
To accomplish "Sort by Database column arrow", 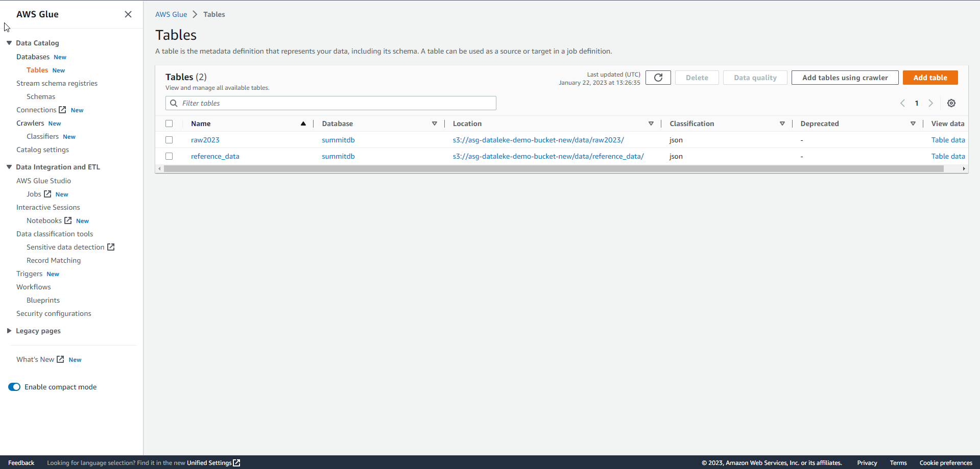I will 435,124.
